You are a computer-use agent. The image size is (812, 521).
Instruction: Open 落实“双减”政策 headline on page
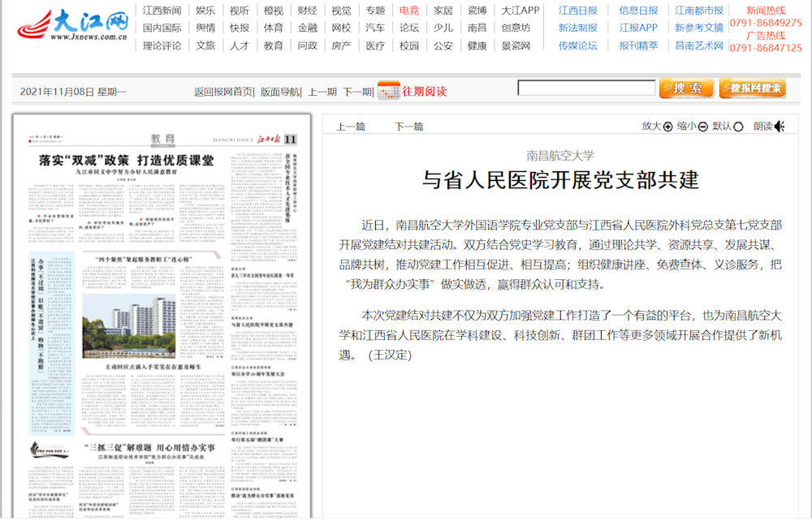pos(127,160)
